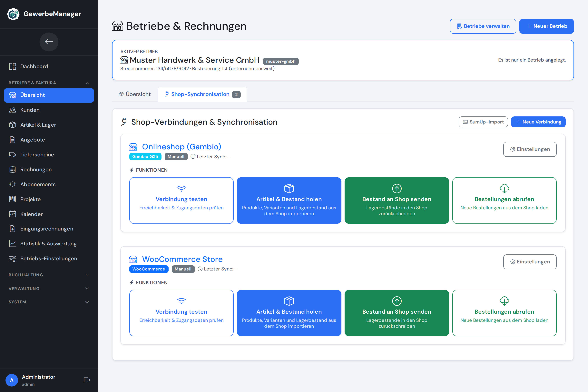Add a Neue Verbindung
Viewport: 588px width, 392px height.
[x=538, y=122]
